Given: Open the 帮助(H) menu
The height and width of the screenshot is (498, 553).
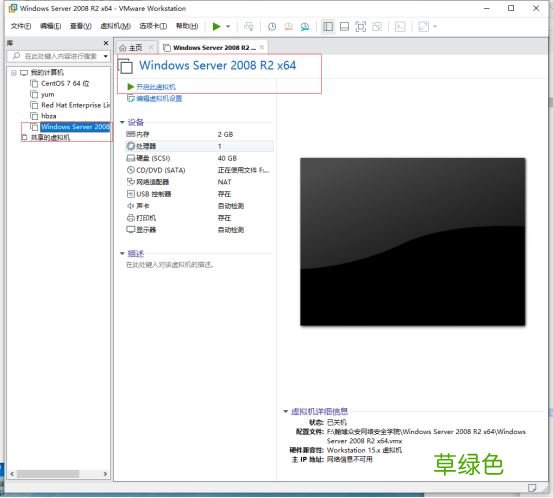Looking at the screenshot, I should [187, 26].
